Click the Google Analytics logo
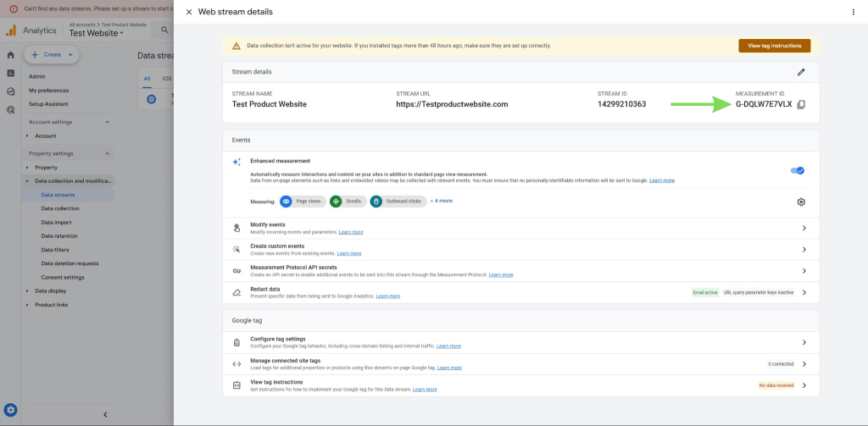The image size is (868, 426). [x=12, y=30]
